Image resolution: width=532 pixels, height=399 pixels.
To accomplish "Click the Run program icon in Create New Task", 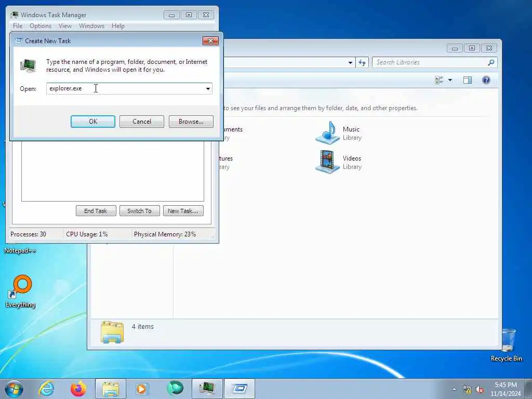I will pos(28,65).
